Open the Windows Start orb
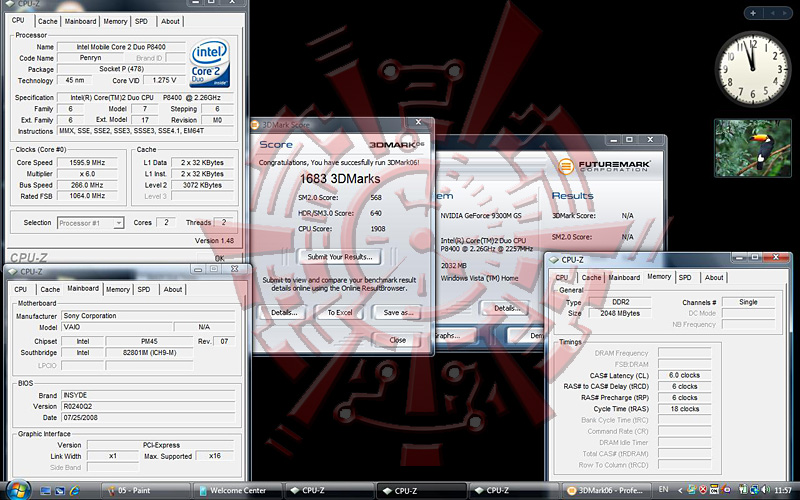800x500 pixels. [19, 490]
